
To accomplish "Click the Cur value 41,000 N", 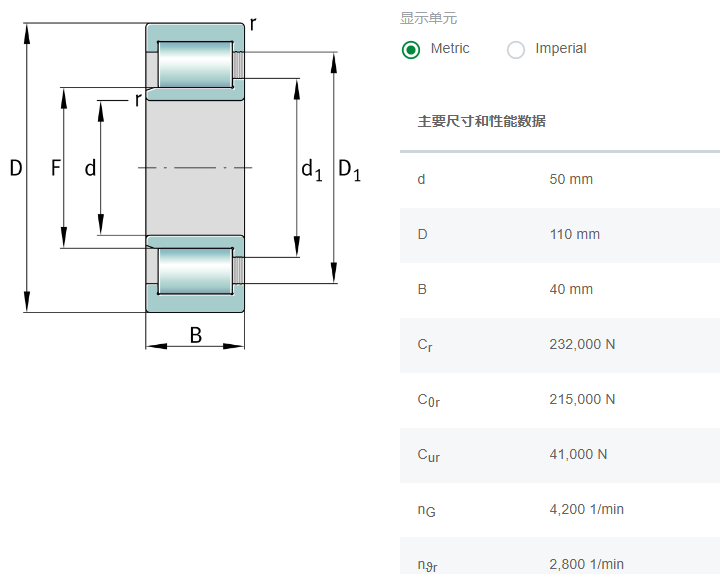I will pos(578,455).
